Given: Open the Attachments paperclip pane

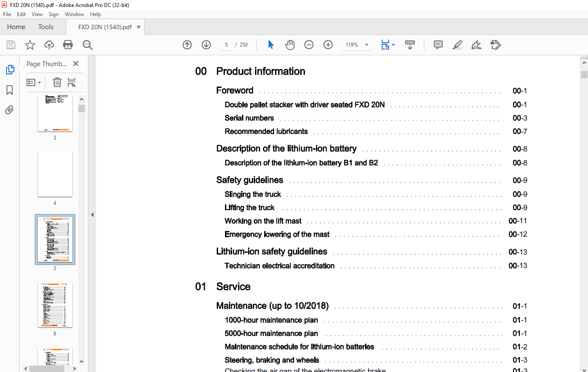Looking at the screenshot, I should (x=10, y=110).
